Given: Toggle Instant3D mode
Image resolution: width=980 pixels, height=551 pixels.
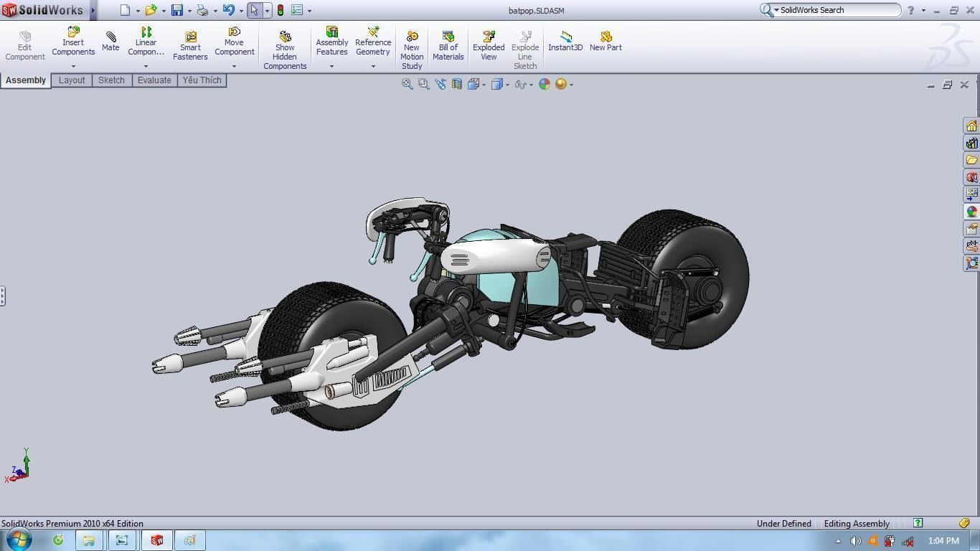Looking at the screenshot, I should pos(565,42).
